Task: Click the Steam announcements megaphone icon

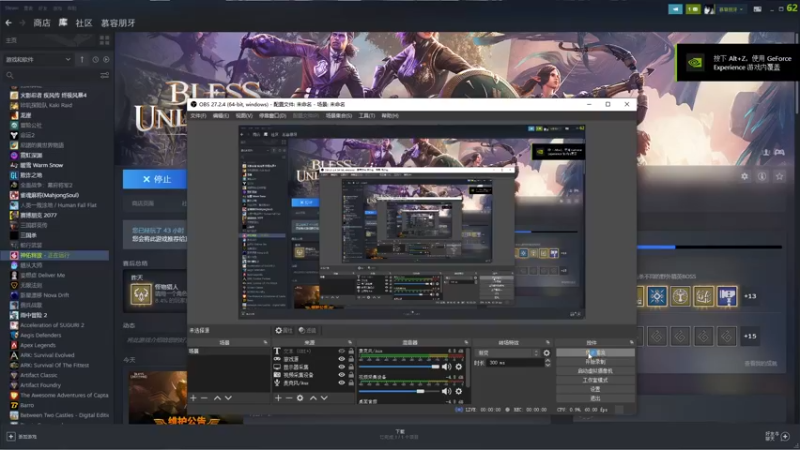Action: 675,9
